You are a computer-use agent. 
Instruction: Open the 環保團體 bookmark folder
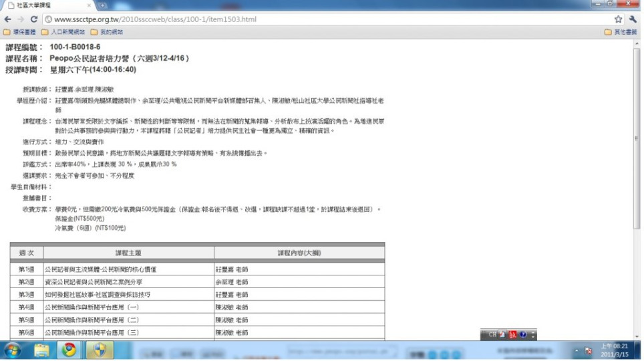(x=20, y=31)
